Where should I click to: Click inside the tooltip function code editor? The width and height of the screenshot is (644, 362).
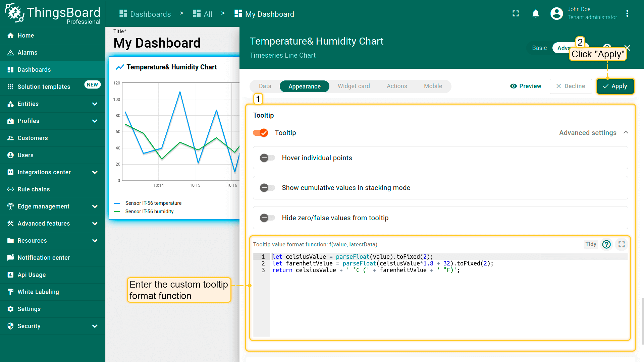click(402, 302)
